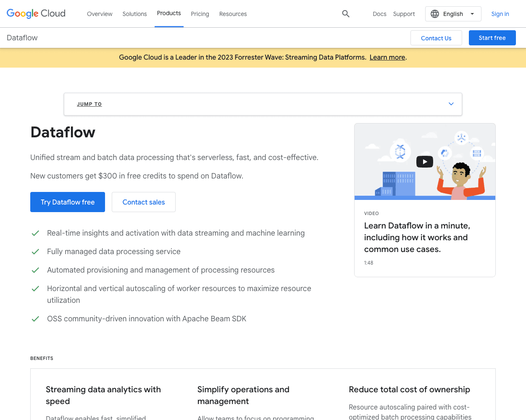Screen dimensions: 526x420
Task: Click the BENEFITS section label
Action: [42, 358]
